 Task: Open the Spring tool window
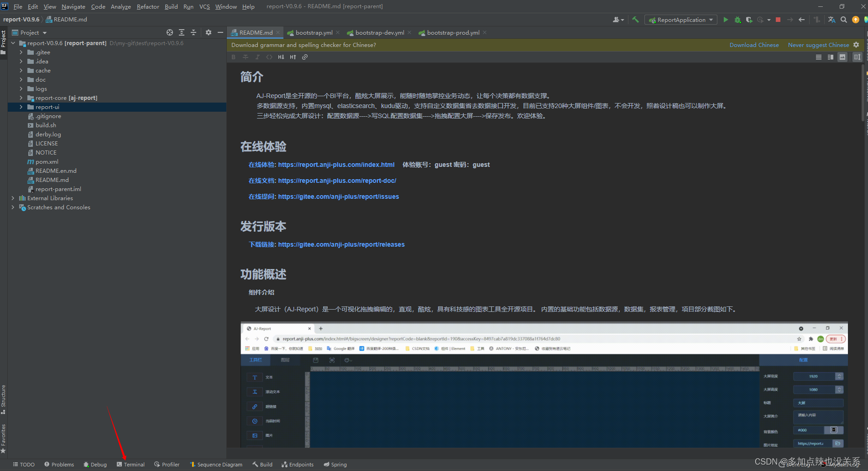click(x=335, y=465)
